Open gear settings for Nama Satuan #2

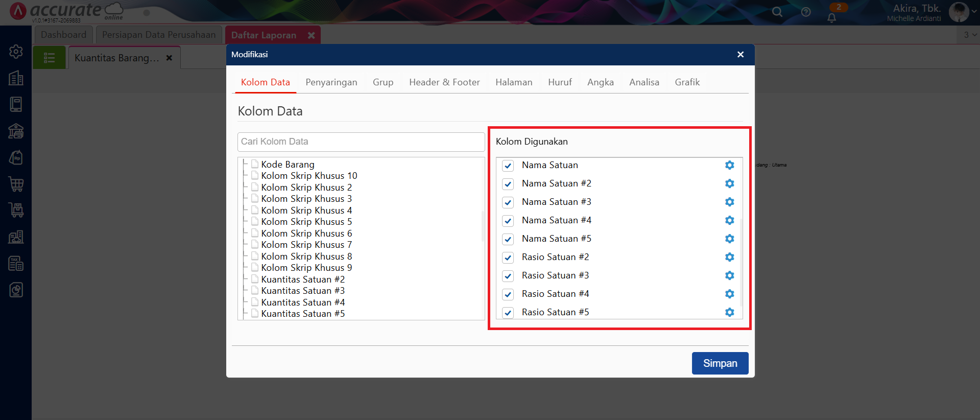729,183
